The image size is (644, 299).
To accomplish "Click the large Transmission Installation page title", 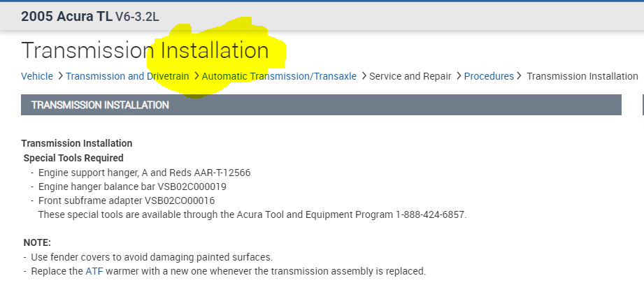I will (x=145, y=50).
